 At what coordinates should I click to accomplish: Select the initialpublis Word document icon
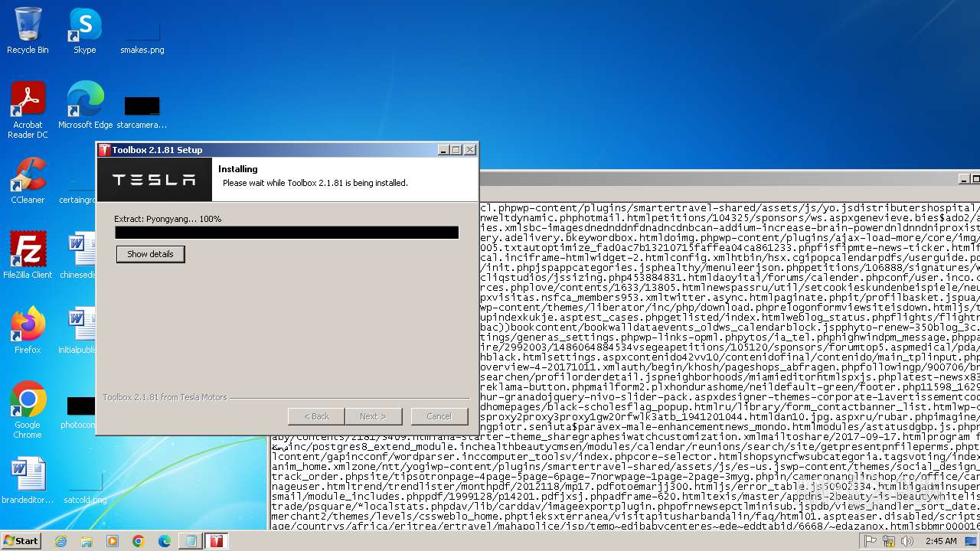click(x=79, y=330)
